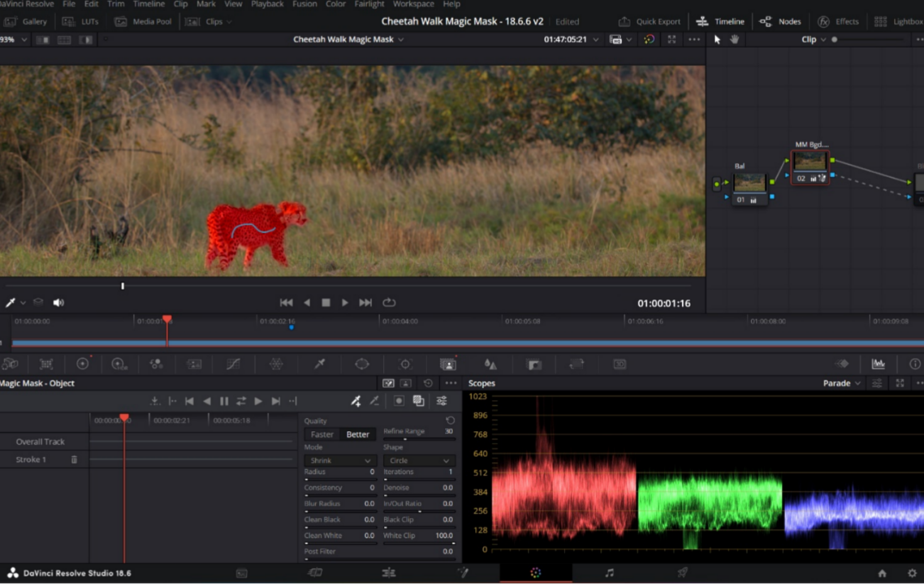Open the Workspace menu

(x=414, y=4)
